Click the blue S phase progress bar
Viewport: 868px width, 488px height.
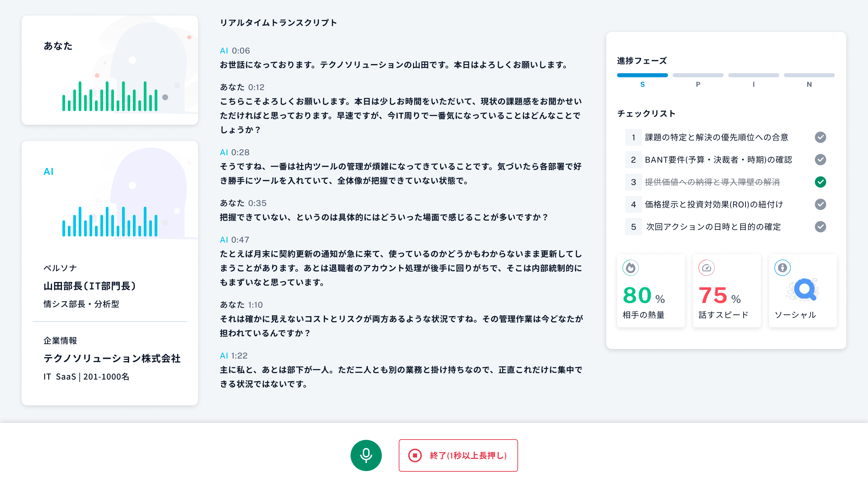642,75
